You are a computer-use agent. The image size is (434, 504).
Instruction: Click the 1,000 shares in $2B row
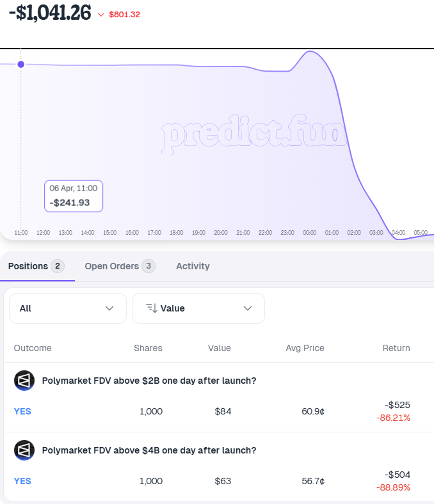click(x=151, y=411)
